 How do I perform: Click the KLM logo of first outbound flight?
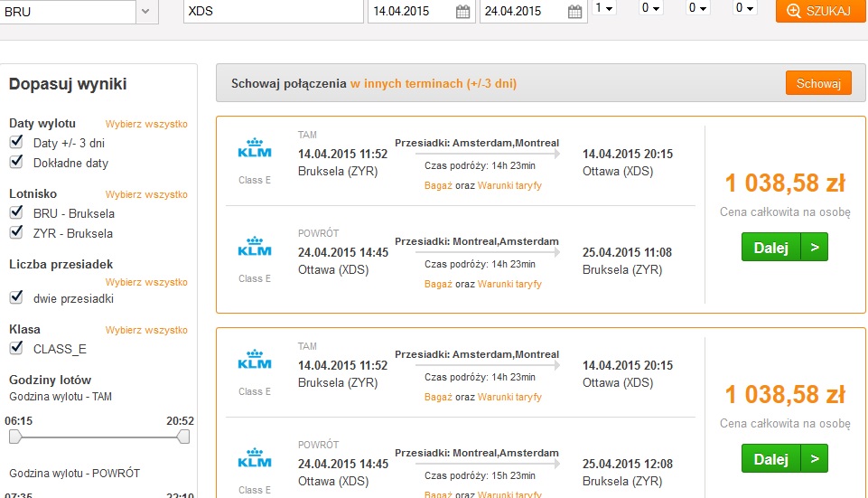tap(255, 148)
